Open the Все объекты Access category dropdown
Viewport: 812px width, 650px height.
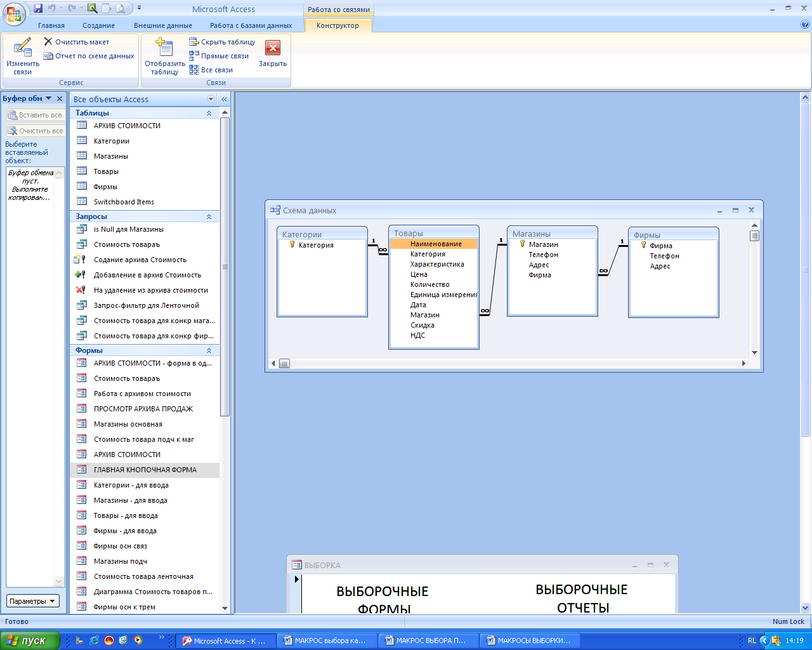click(x=211, y=99)
